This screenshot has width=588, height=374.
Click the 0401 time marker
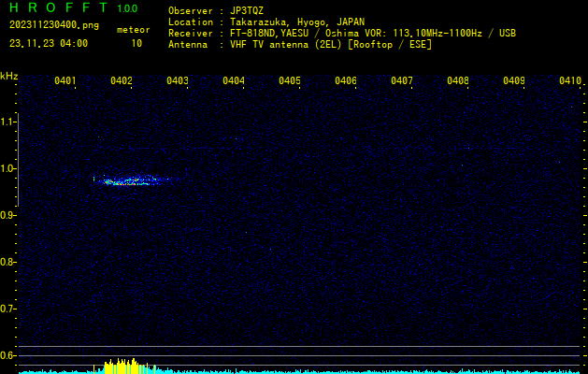coord(65,80)
